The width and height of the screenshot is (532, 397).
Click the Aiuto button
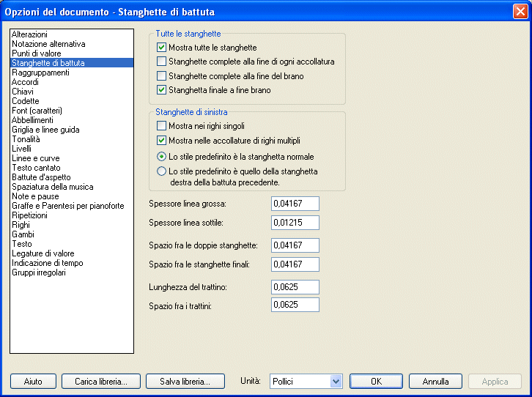(33, 382)
